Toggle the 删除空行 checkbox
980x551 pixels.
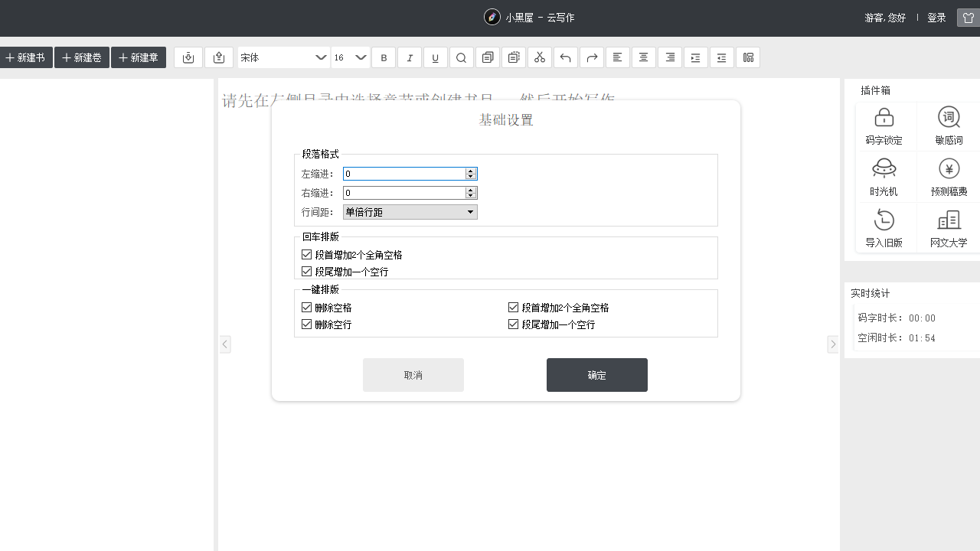[x=307, y=324]
